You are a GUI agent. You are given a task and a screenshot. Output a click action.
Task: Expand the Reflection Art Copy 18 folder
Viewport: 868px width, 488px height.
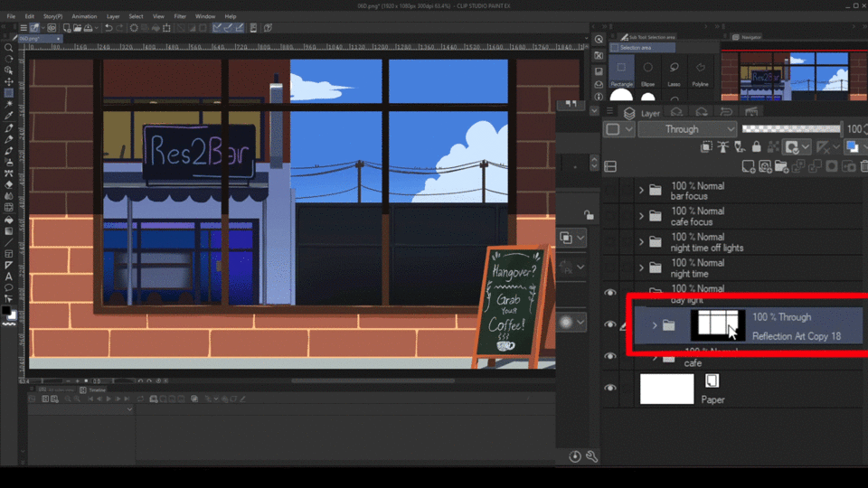click(x=655, y=325)
